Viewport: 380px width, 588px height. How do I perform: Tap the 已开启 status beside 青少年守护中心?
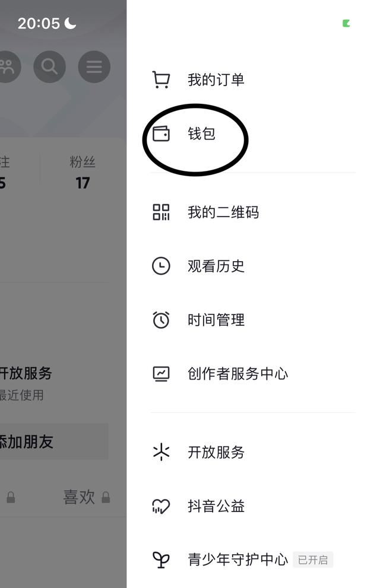click(x=313, y=560)
